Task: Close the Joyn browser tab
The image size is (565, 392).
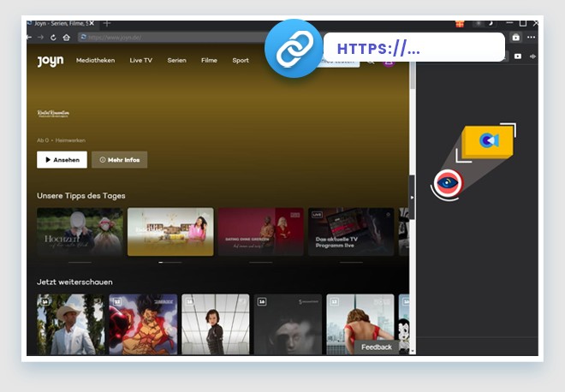Action: (92, 23)
